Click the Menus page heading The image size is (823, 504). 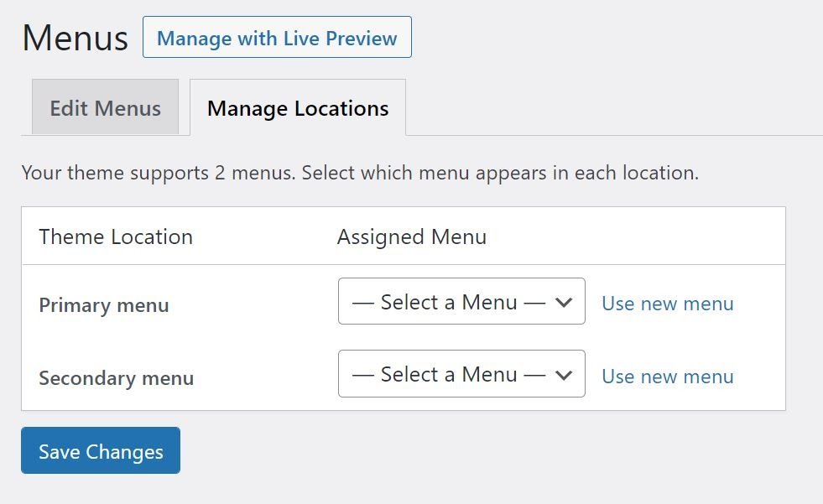74,37
